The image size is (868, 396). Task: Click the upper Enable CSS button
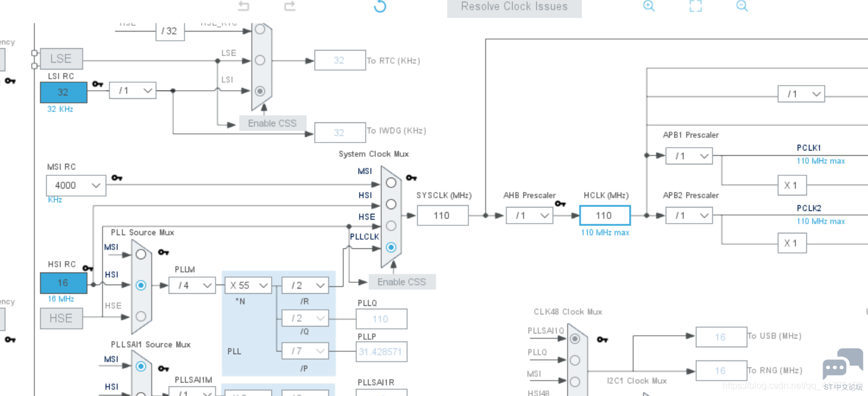[x=272, y=123]
